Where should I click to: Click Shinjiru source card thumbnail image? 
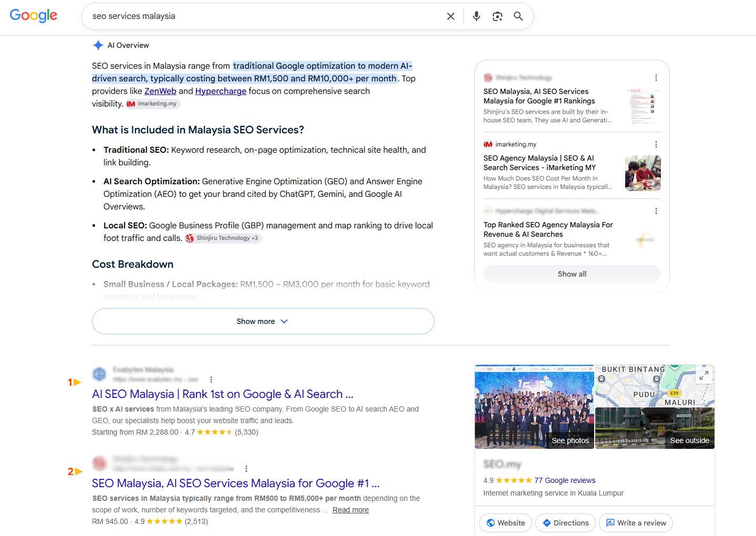pyautogui.click(x=643, y=107)
